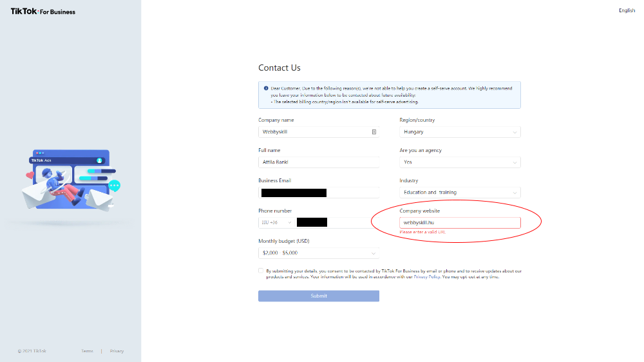Open the Terms link in the footer

coord(87,351)
